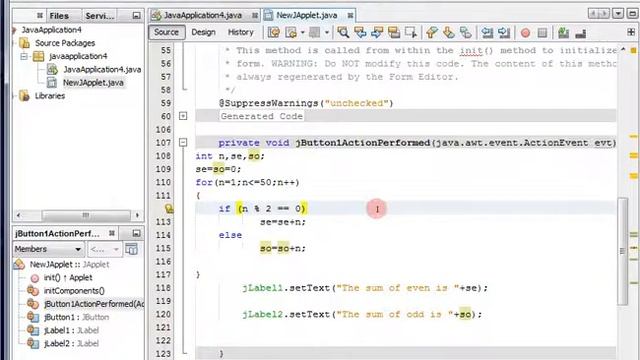Image resolution: width=640 pixels, height=360 pixels.
Task: Click Shift Line Right icon
Action: click(504, 32)
